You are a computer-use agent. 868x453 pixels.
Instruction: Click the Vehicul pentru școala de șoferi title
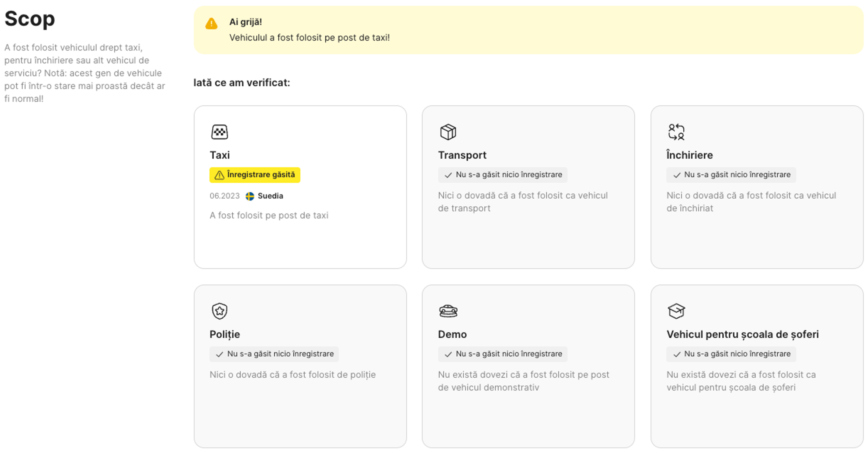[x=742, y=334]
